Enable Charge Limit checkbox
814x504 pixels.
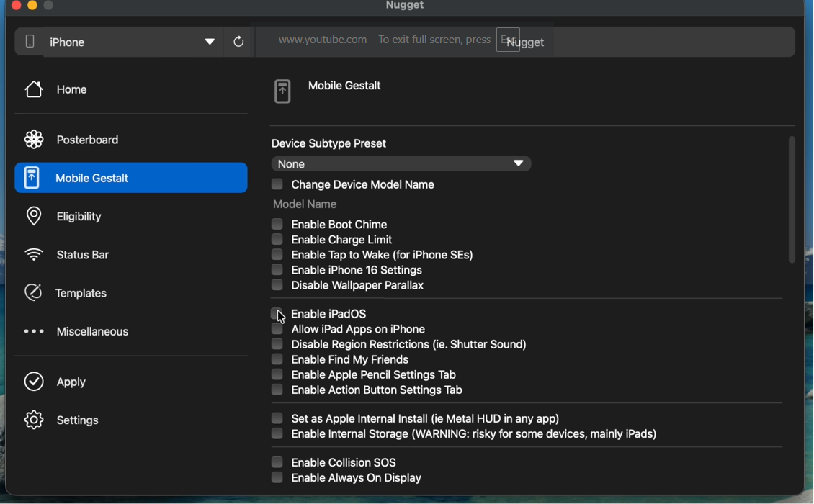277,239
